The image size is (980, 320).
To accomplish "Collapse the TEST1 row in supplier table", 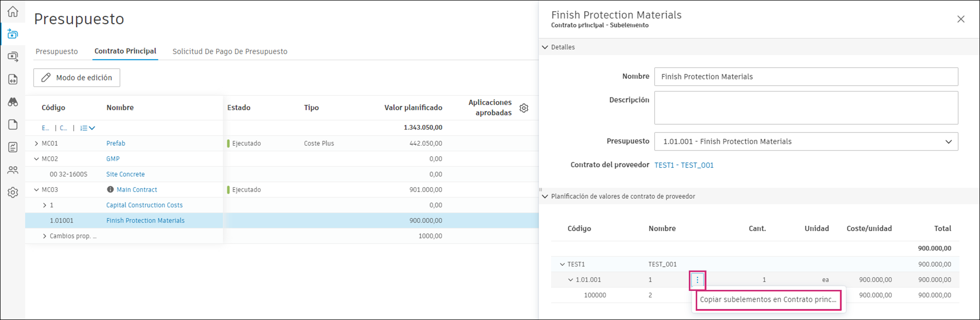I will [562, 264].
